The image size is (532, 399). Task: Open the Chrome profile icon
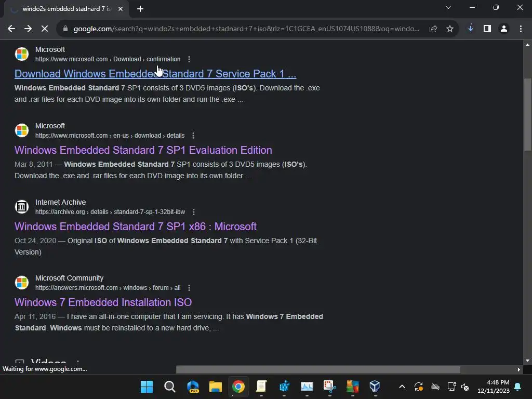click(504, 29)
